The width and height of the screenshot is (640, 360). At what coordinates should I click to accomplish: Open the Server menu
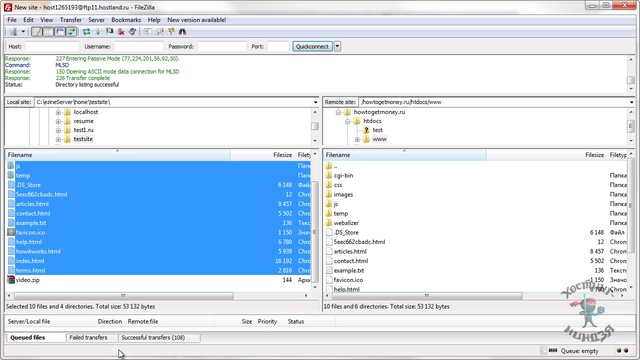point(96,20)
